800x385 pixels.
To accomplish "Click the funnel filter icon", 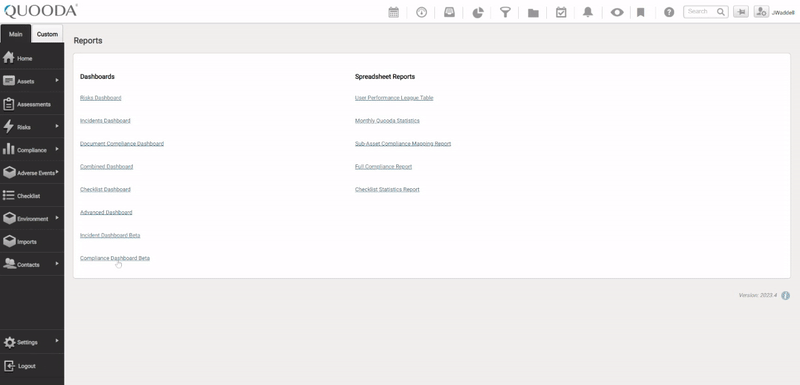I will (x=505, y=12).
